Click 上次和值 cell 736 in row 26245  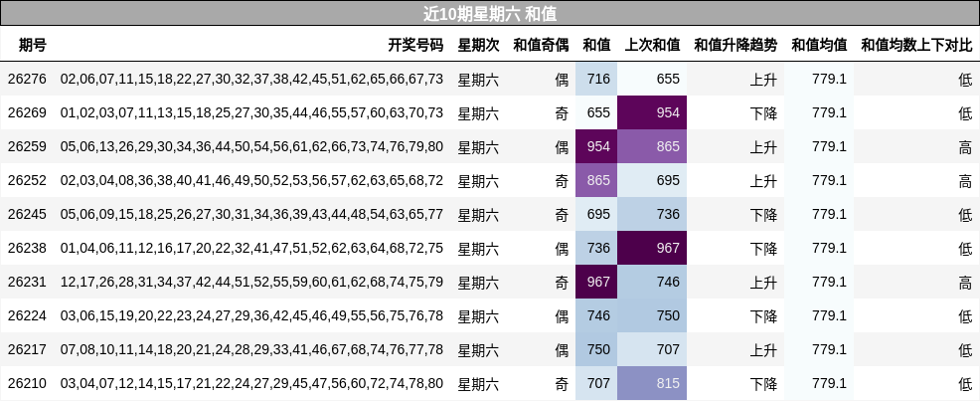point(652,214)
